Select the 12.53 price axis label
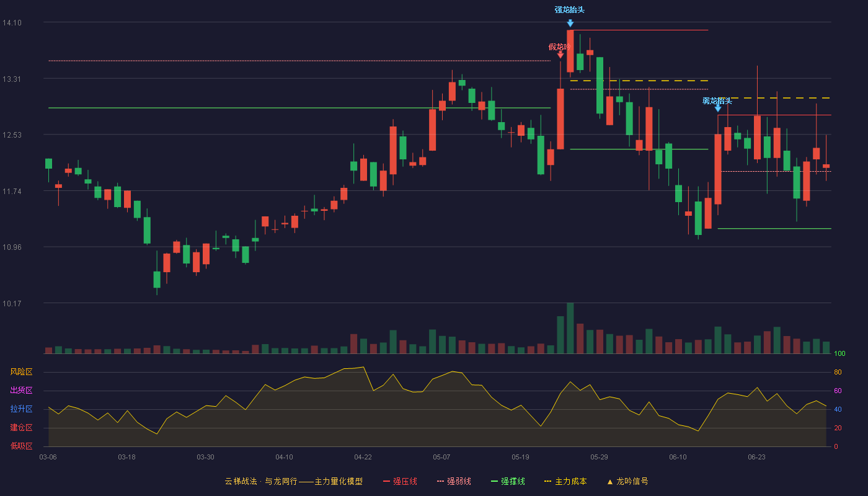 point(12,135)
